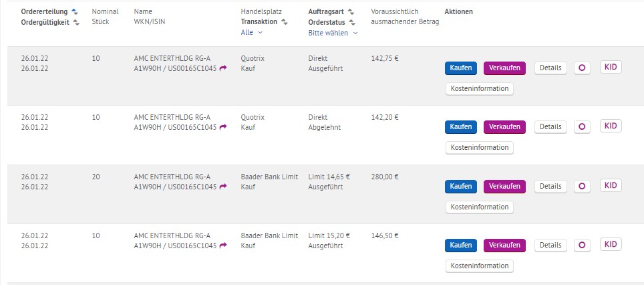Viewport: 644px width, 285px height.
Task: Click the circle icon button in first order row
Action: [x=582, y=68]
